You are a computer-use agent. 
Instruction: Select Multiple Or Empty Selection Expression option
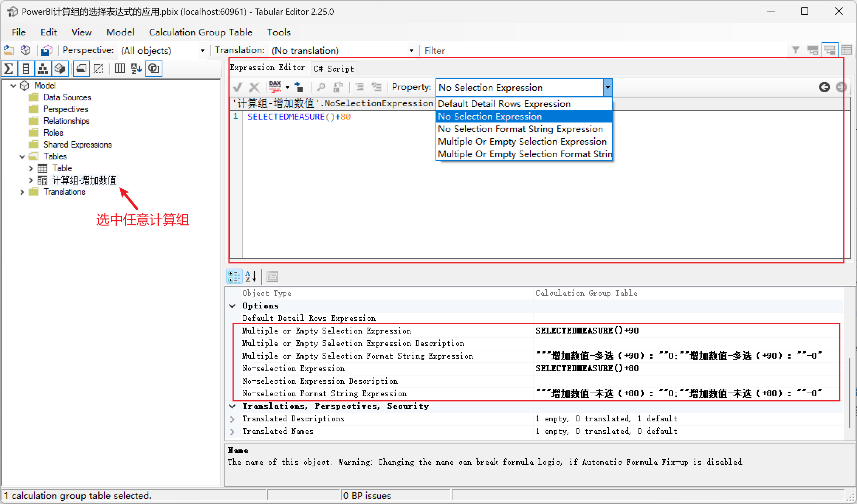(524, 141)
